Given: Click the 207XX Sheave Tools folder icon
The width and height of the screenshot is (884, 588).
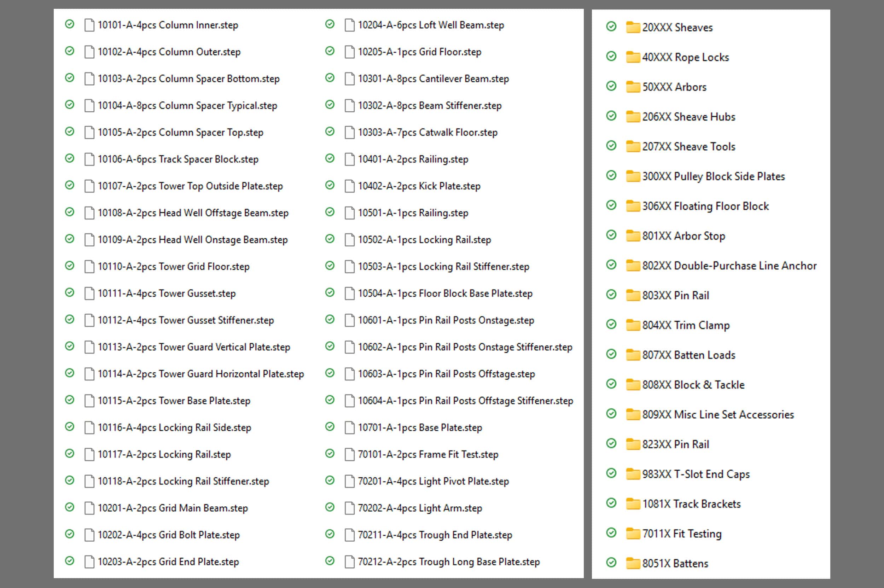Looking at the screenshot, I should point(633,146).
